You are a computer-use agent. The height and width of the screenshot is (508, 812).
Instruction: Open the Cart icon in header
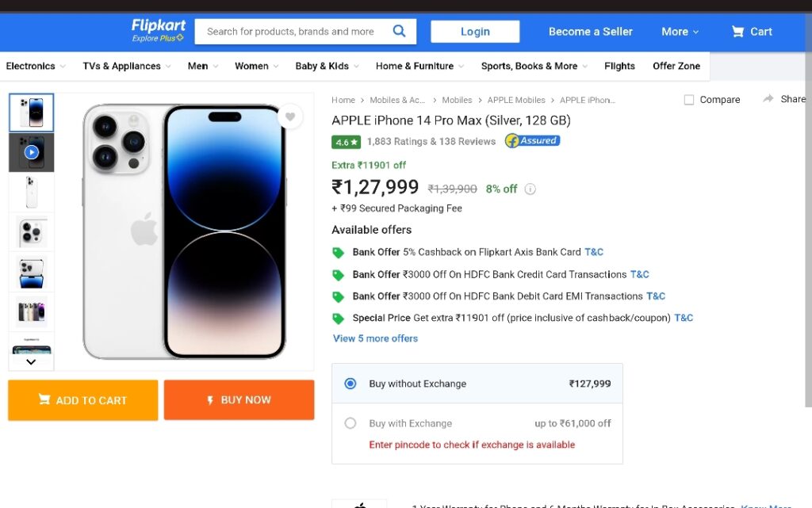(x=737, y=32)
